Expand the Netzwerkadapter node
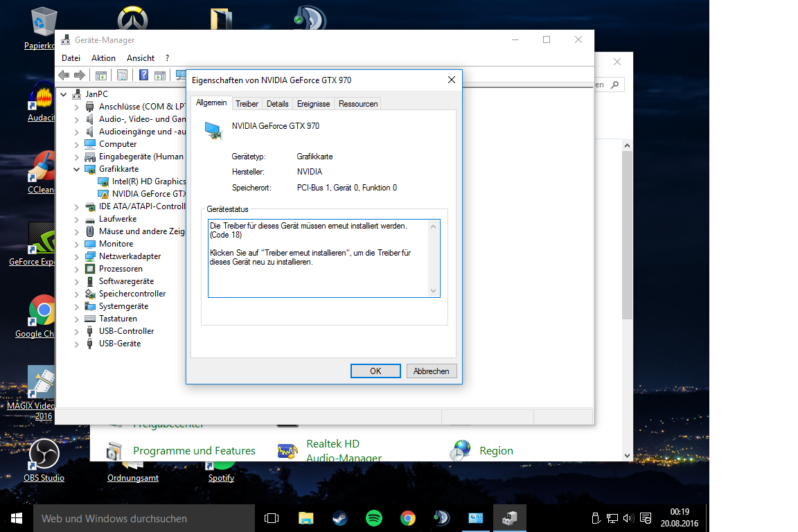Viewport: 798px width, 532px height. pyautogui.click(x=76, y=256)
